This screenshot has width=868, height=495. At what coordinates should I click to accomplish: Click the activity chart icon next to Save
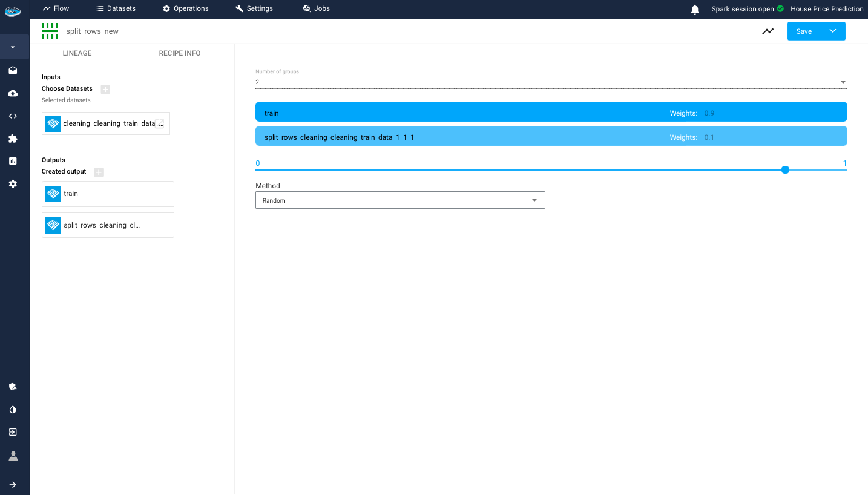coord(768,31)
